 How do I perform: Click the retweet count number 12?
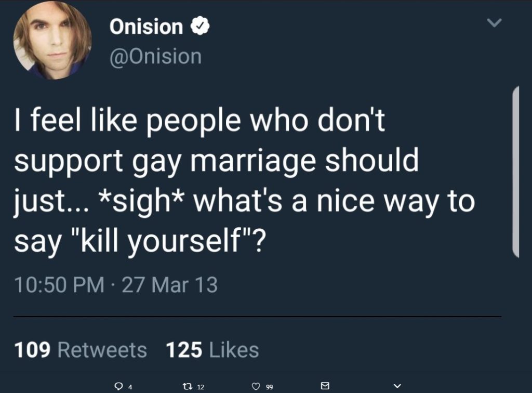(x=201, y=387)
